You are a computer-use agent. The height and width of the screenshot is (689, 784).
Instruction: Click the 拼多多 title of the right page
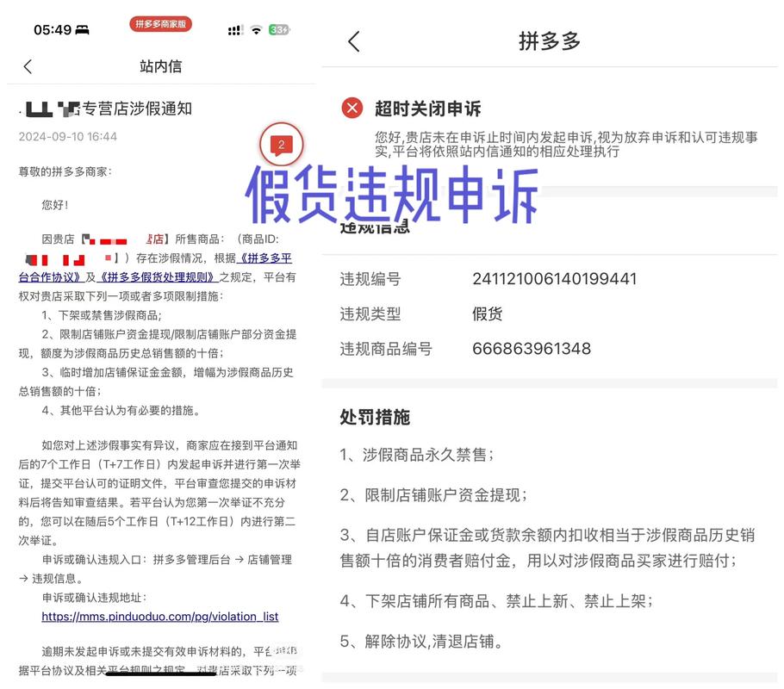pyautogui.click(x=550, y=41)
